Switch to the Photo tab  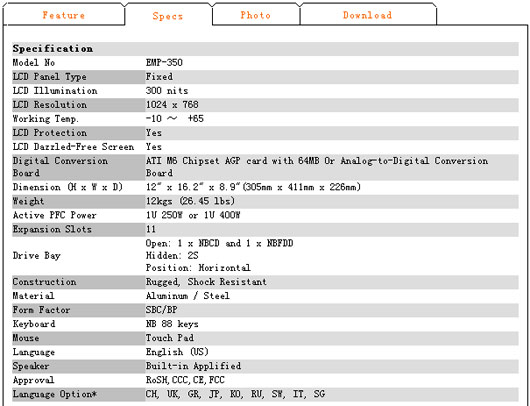click(x=256, y=15)
